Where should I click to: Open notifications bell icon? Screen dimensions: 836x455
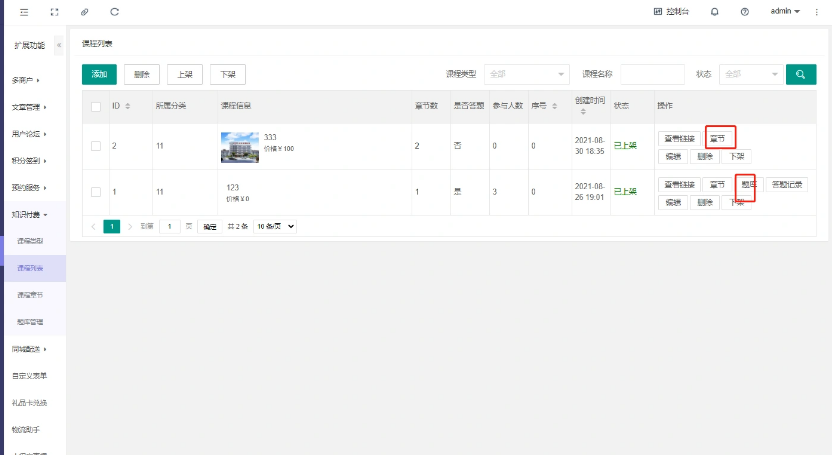[x=714, y=12]
